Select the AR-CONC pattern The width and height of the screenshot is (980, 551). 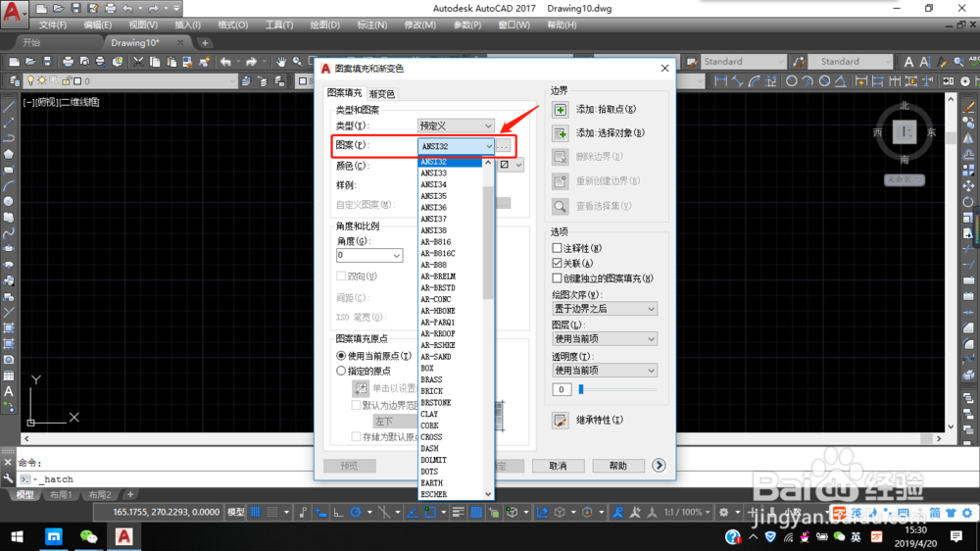[x=450, y=300]
